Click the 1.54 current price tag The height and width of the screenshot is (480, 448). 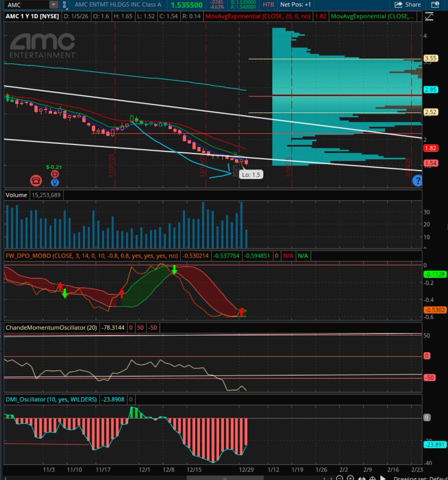click(x=430, y=163)
